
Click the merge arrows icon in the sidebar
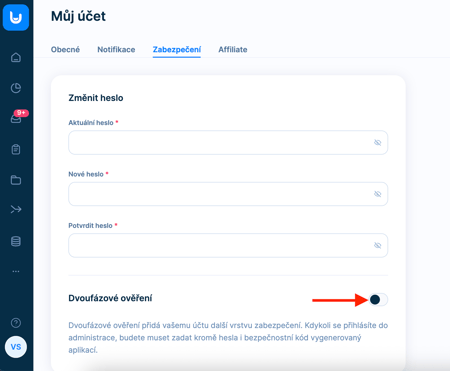[16, 209]
